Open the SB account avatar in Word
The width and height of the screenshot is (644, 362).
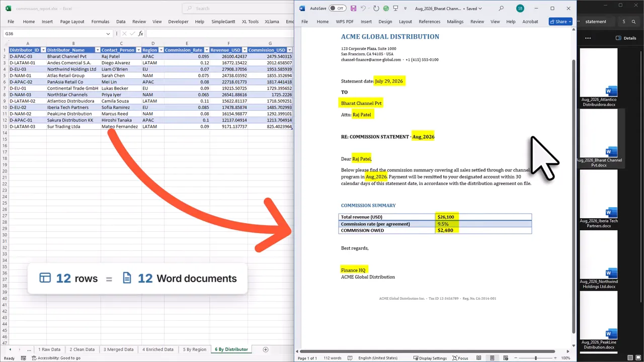pos(520,9)
